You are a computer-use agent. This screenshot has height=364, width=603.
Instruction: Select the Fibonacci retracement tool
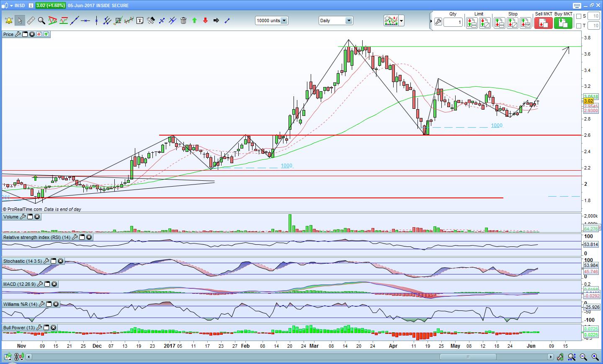118,21
